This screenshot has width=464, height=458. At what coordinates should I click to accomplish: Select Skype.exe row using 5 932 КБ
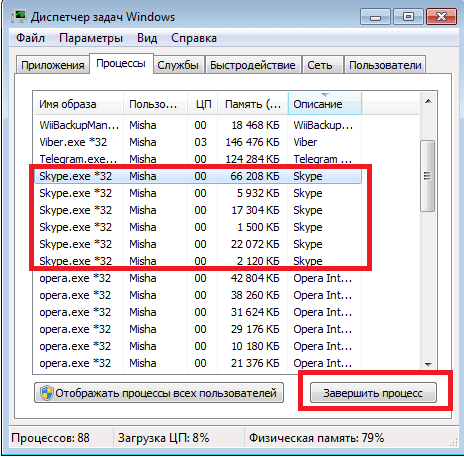pyautogui.click(x=198, y=193)
